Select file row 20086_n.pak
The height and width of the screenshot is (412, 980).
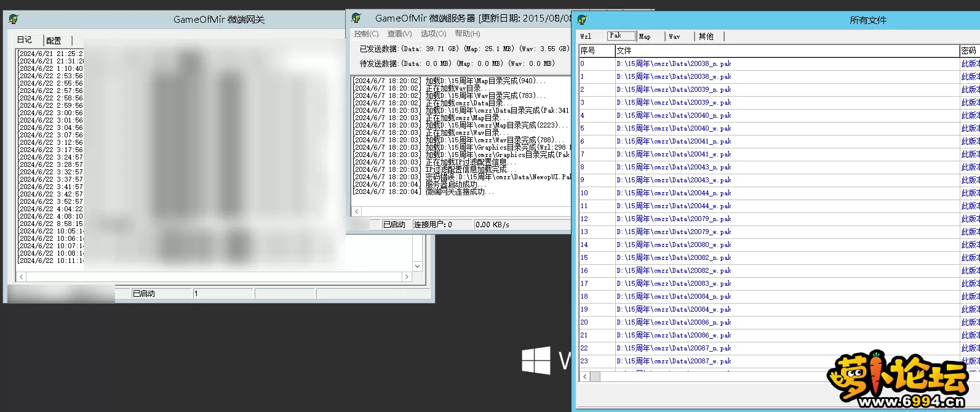pyautogui.click(x=779, y=322)
